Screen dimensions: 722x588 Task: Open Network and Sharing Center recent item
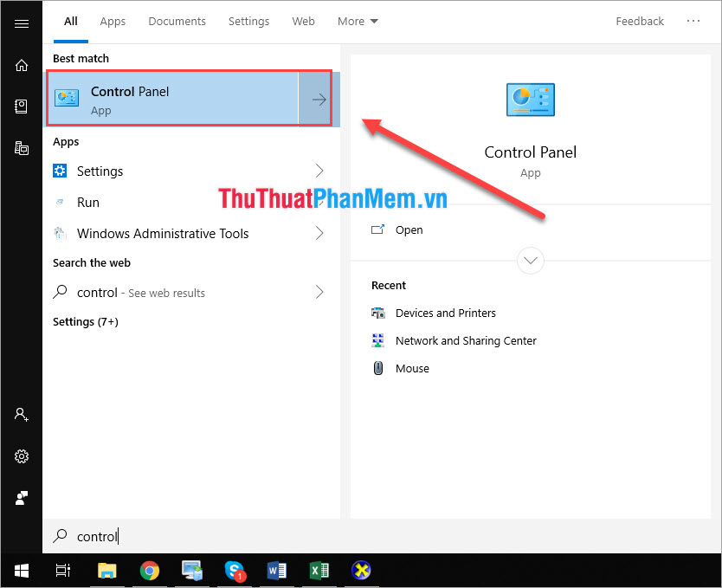click(465, 341)
